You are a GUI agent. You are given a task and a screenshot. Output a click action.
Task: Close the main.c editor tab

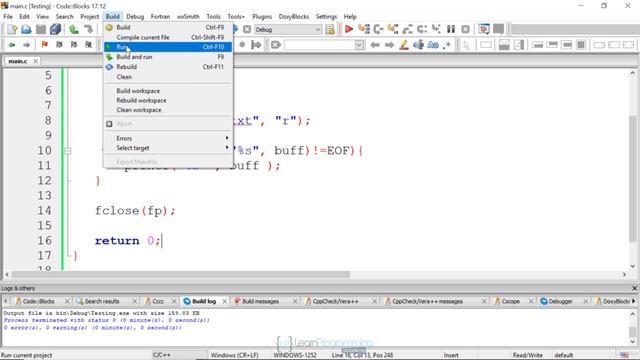[36, 61]
